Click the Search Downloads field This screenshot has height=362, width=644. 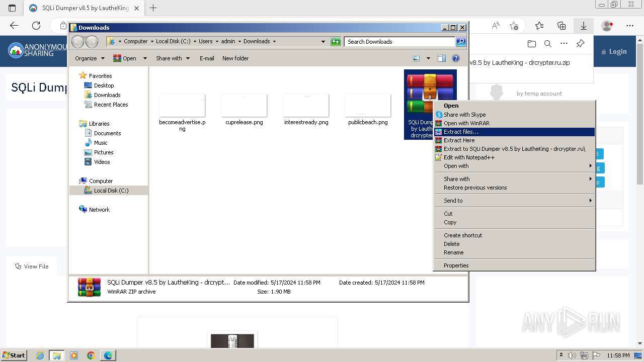[x=400, y=42]
